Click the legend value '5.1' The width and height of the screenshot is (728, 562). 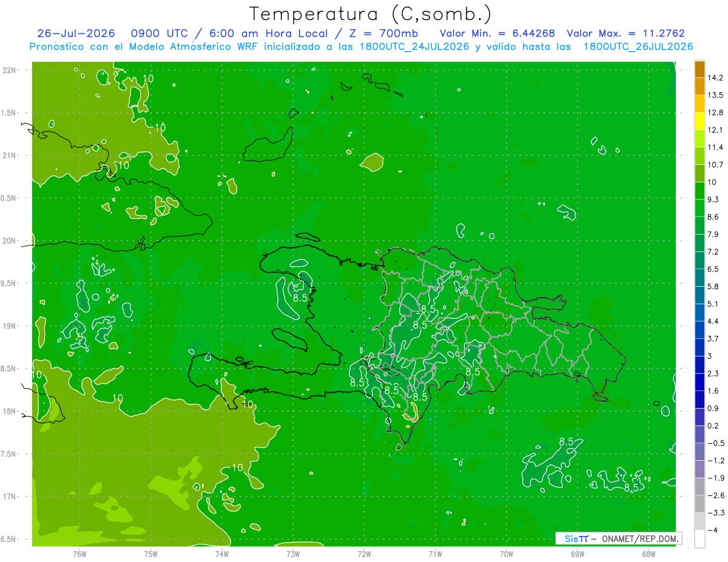tap(713, 304)
